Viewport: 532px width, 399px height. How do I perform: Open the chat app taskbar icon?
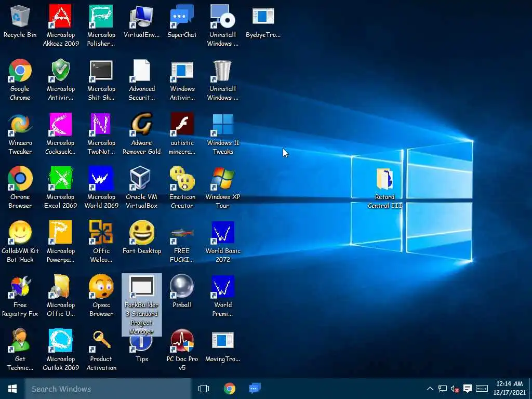255,388
